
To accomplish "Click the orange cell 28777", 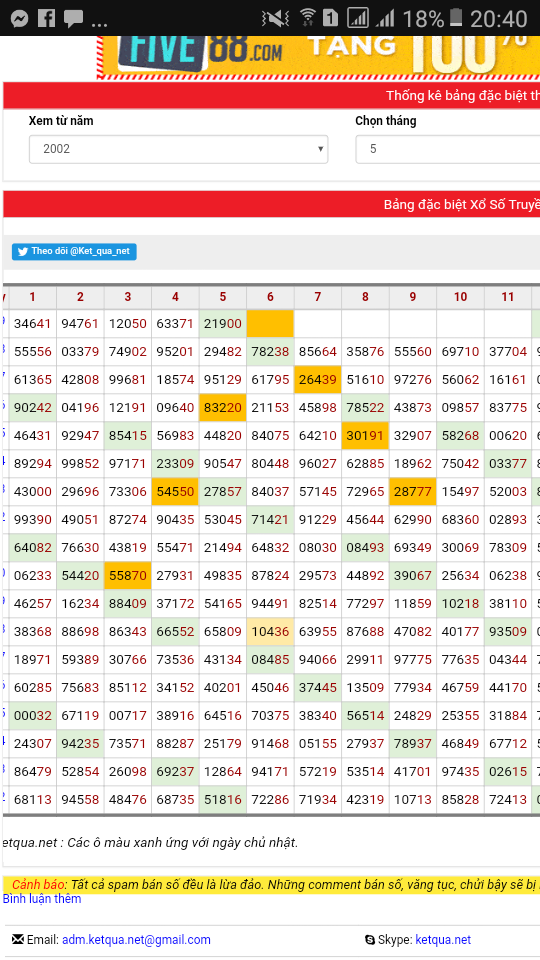I will 413,492.
